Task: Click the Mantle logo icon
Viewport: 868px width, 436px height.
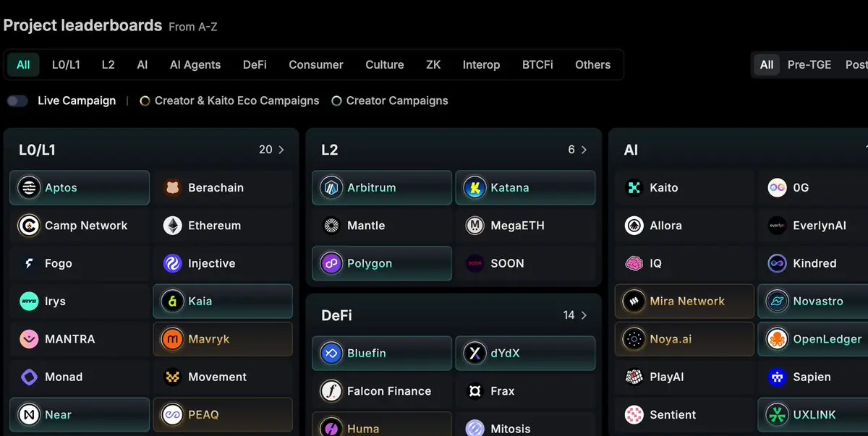Action: (x=331, y=226)
